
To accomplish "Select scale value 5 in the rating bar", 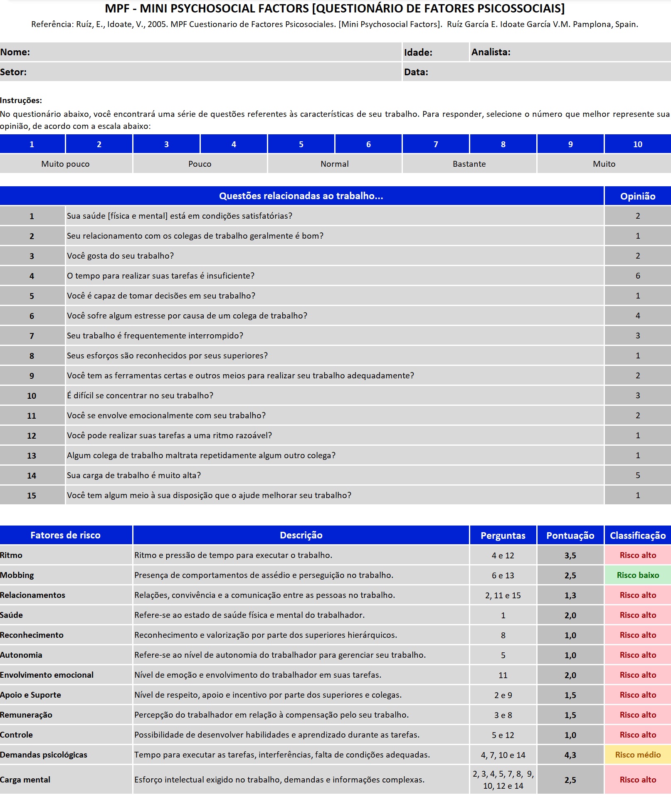I will point(301,144).
